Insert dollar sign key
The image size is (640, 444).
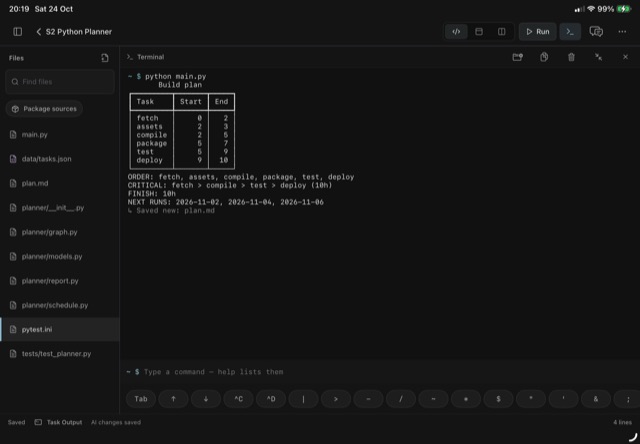(498, 399)
